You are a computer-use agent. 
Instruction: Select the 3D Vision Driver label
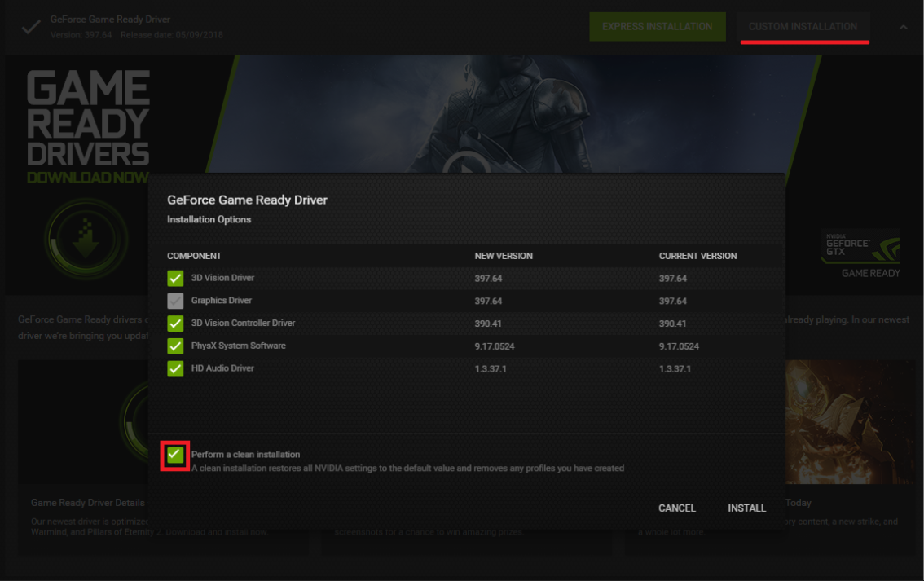(222, 278)
